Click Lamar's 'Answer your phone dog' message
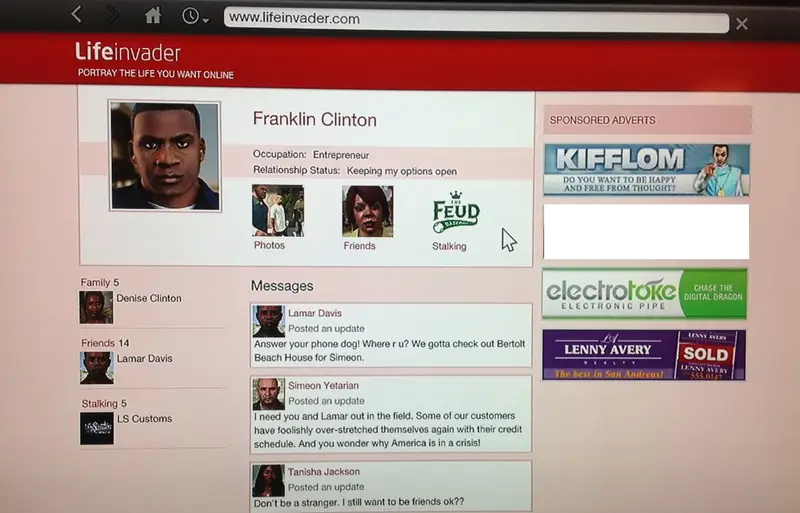The height and width of the screenshot is (513, 800). [390, 351]
